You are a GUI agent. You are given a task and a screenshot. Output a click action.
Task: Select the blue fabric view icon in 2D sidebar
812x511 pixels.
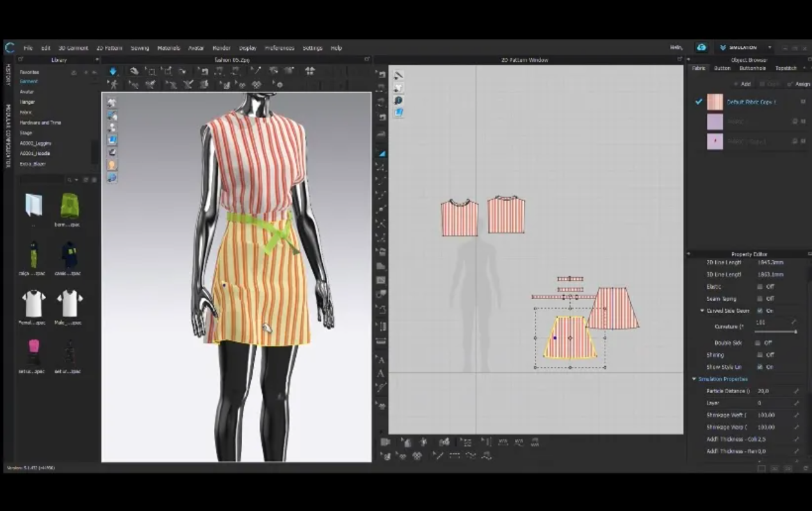(399, 113)
